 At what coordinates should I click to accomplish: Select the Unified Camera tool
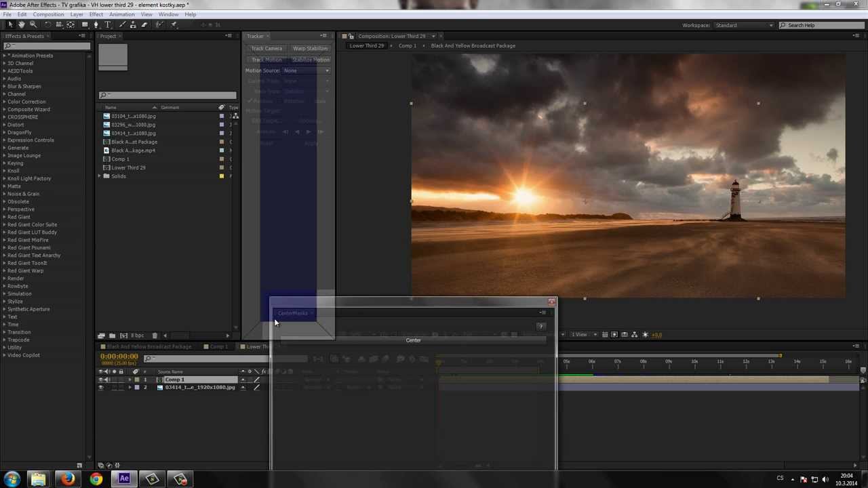point(59,24)
